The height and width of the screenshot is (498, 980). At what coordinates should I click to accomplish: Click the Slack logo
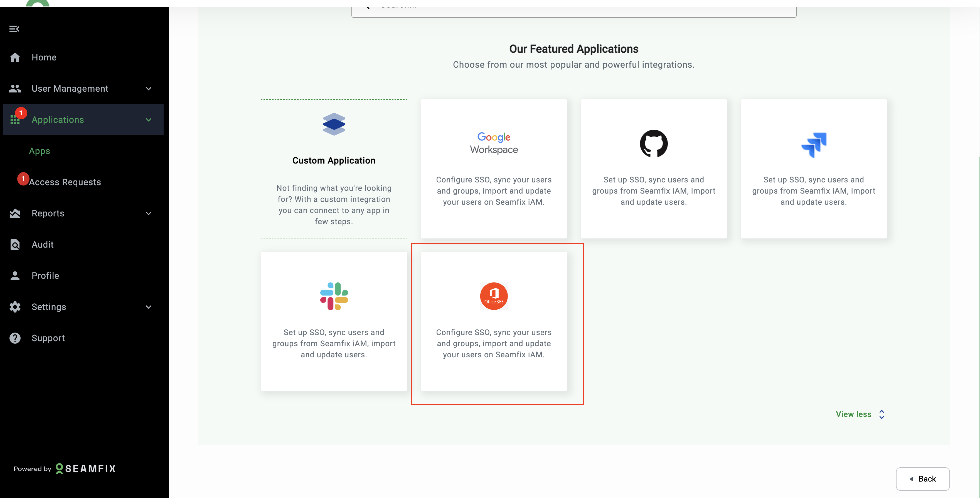coord(334,296)
